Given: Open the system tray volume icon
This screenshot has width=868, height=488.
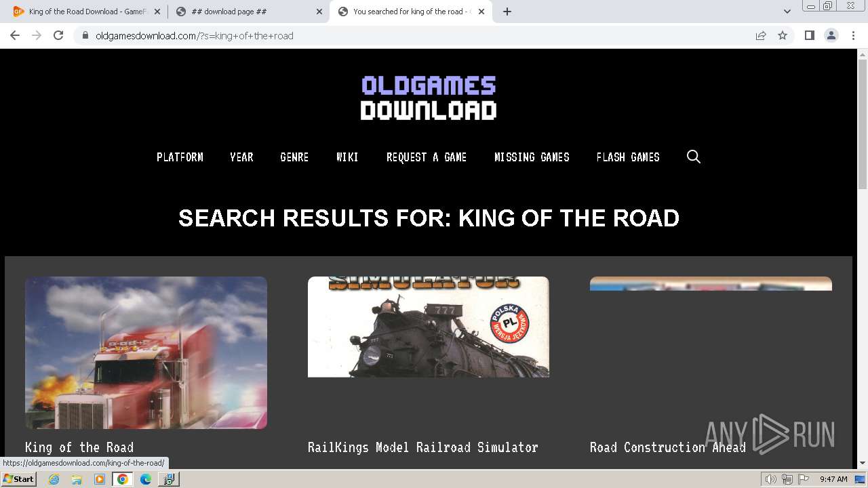Looking at the screenshot, I should [x=771, y=479].
